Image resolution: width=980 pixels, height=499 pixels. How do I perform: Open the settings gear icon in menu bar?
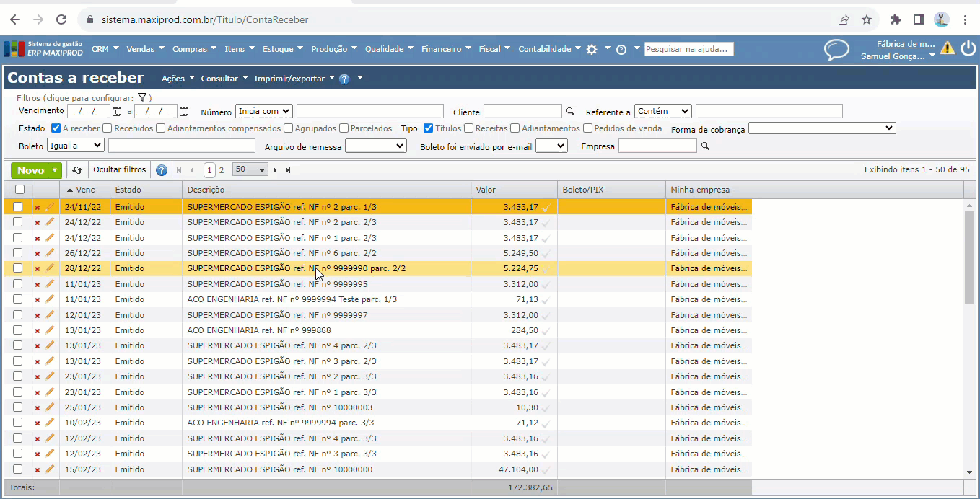pos(592,50)
